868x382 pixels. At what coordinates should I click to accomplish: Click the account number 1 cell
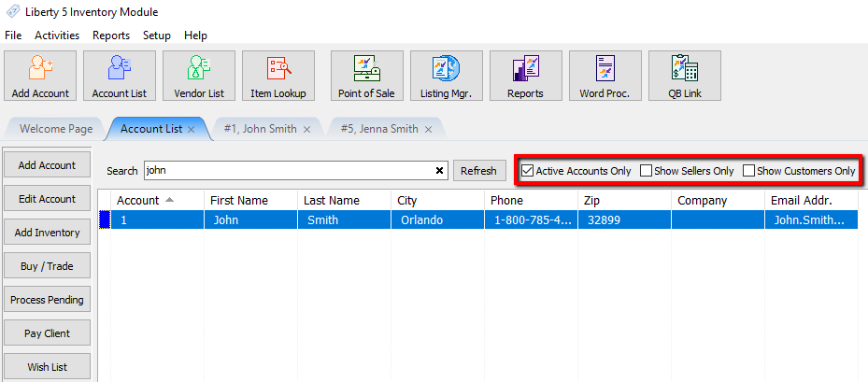pyautogui.click(x=158, y=219)
